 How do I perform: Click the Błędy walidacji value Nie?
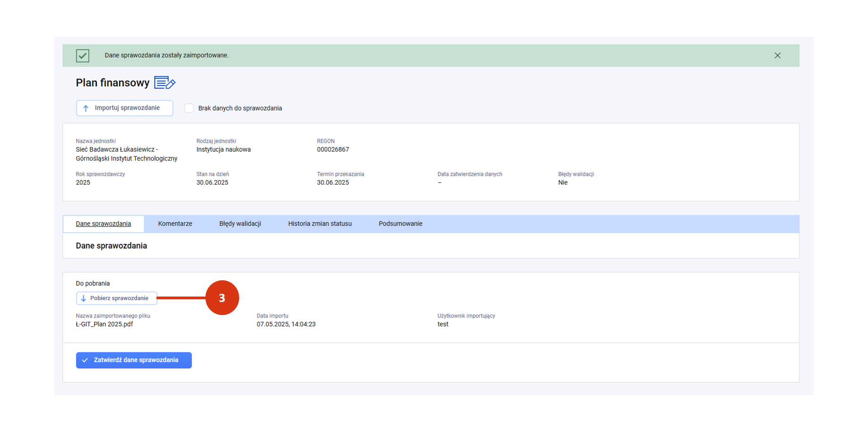click(x=563, y=182)
